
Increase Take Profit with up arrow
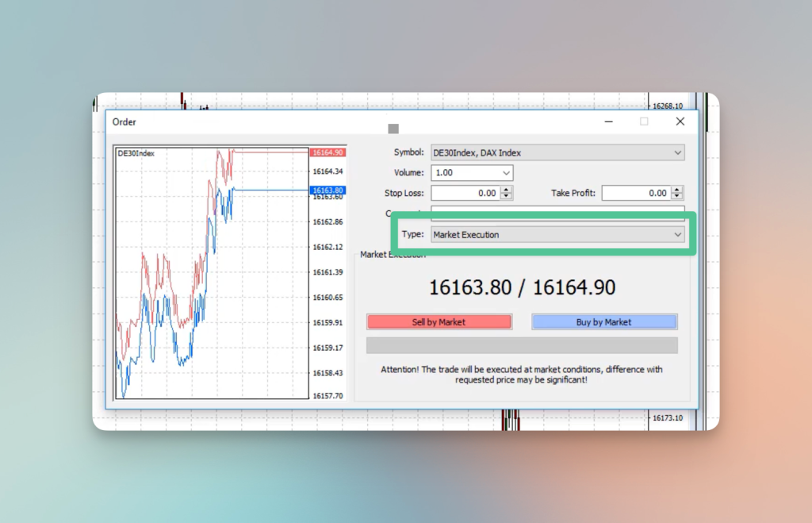(677, 189)
